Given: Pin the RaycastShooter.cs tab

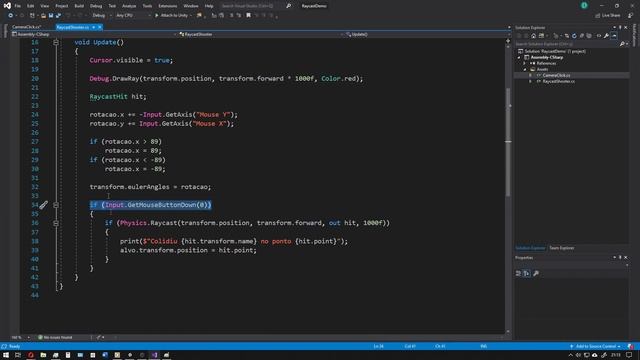Looking at the screenshot, I should [x=93, y=27].
